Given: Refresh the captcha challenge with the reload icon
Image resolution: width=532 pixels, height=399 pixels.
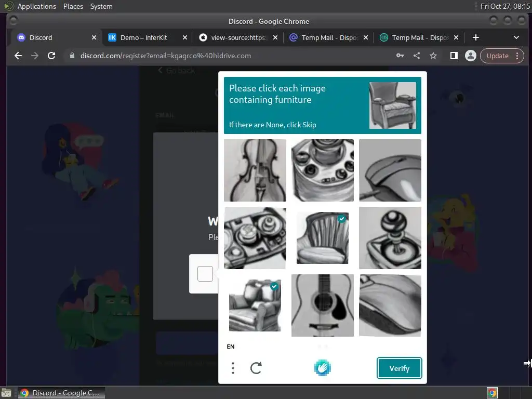Looking at the screenshot, I should (x=256, y=368).
